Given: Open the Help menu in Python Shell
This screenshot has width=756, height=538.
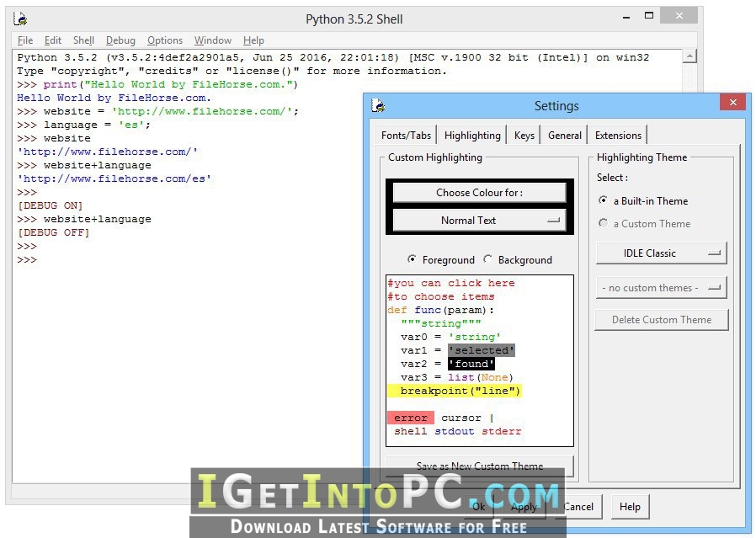Looking at the screenshot, I should 253,40.
